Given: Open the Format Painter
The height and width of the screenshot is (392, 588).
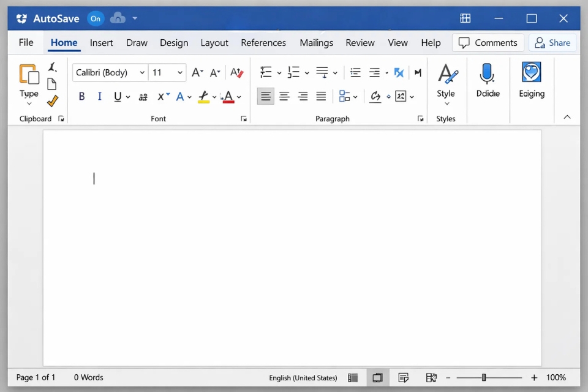Looking at the screenshot, I should pyautogui.click(x=53, y=100).
